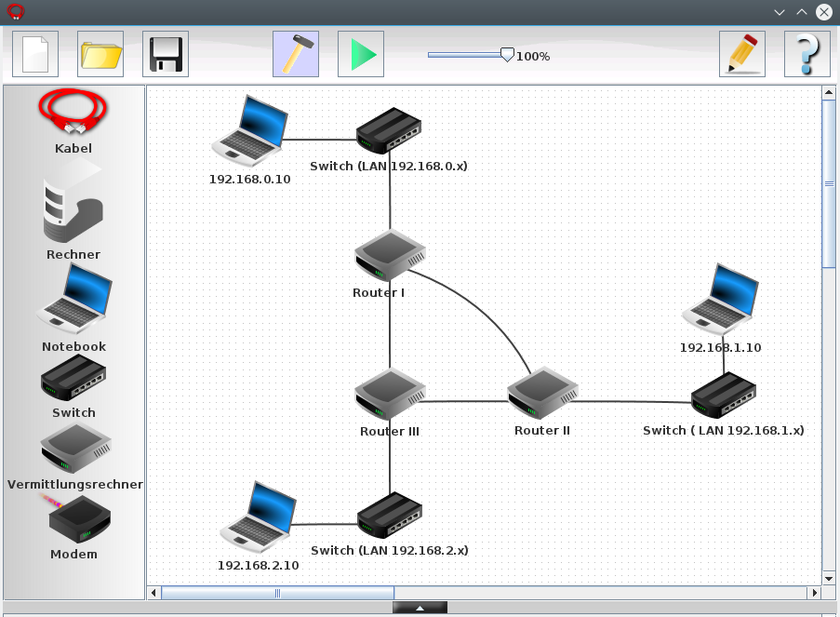Open help with the question mark icon

click(807, 54)
